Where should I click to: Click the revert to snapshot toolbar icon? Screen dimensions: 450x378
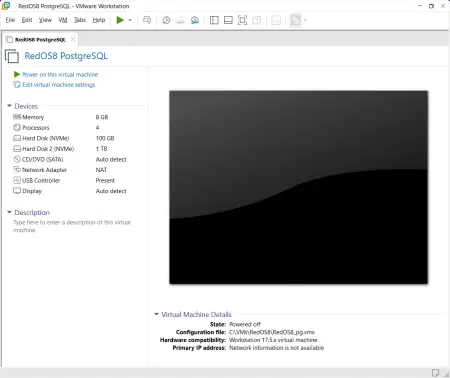[181, 20]
